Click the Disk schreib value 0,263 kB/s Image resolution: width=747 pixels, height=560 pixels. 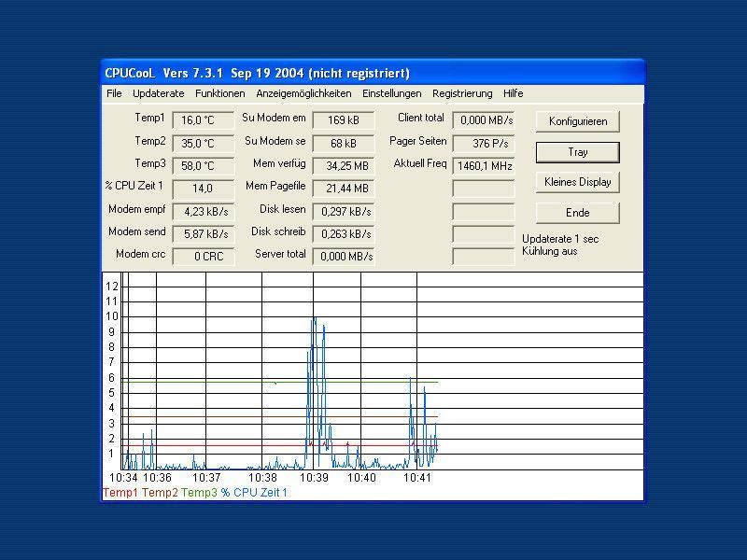tap(344, 234)
